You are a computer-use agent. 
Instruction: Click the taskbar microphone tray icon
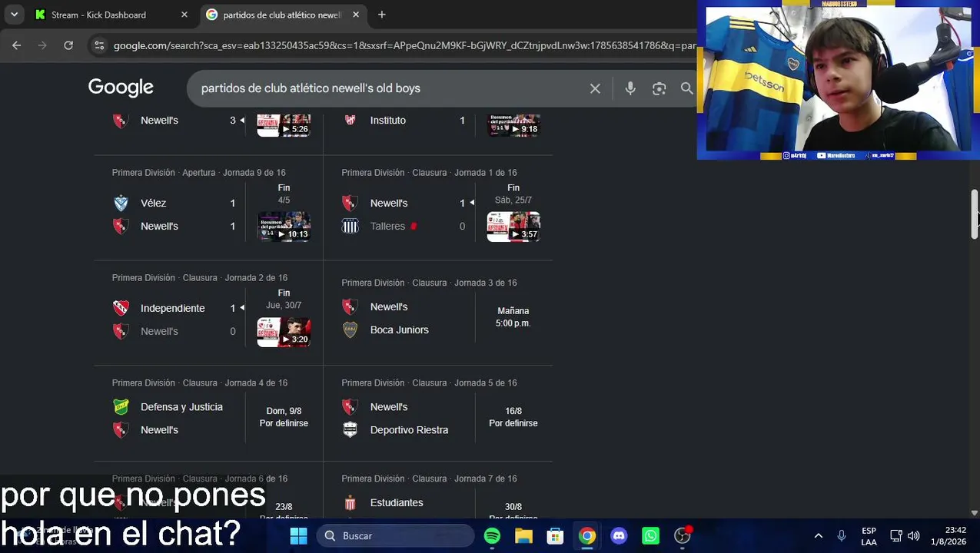click(842, 536)
